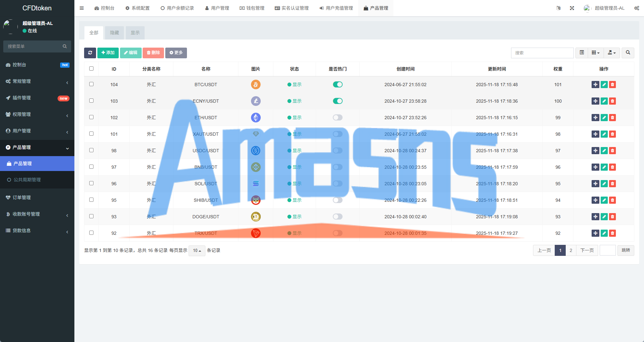Switch to the 显示 tab
Screen dimensions: 644x342
coord(135,33)
